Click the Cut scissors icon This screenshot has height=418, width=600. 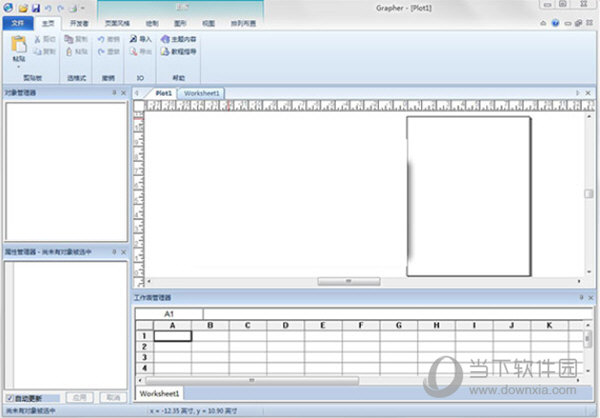37,39
